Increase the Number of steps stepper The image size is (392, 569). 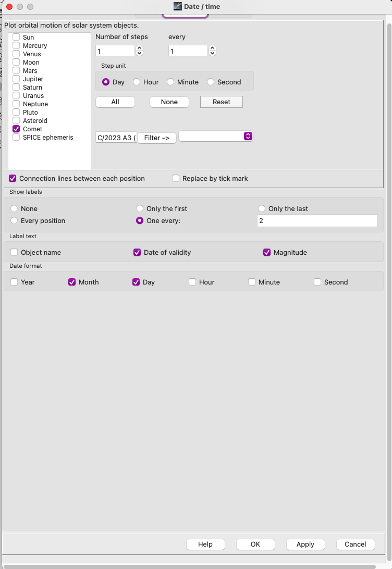139,48
